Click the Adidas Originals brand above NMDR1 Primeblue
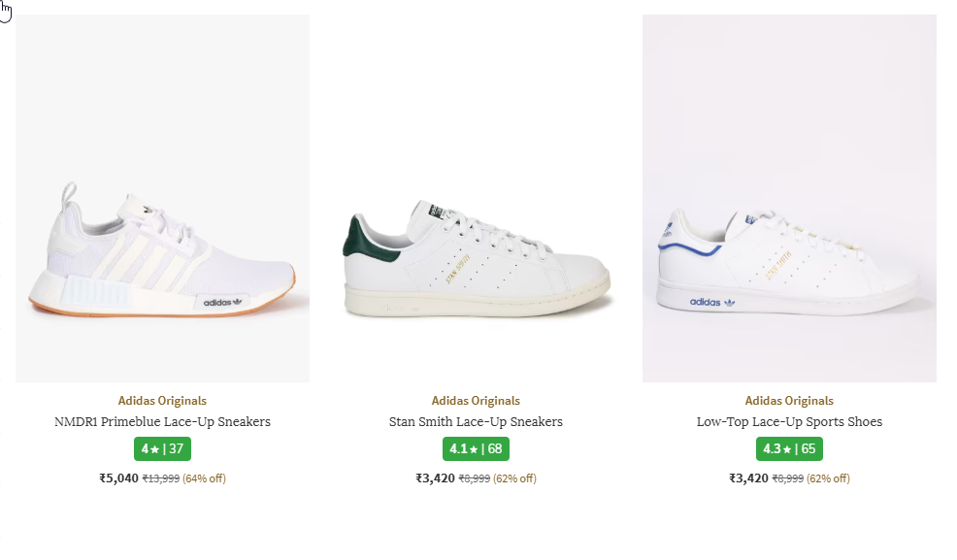Image resolution: width=957 pixels, height=560 pixels. pos(162,401)
